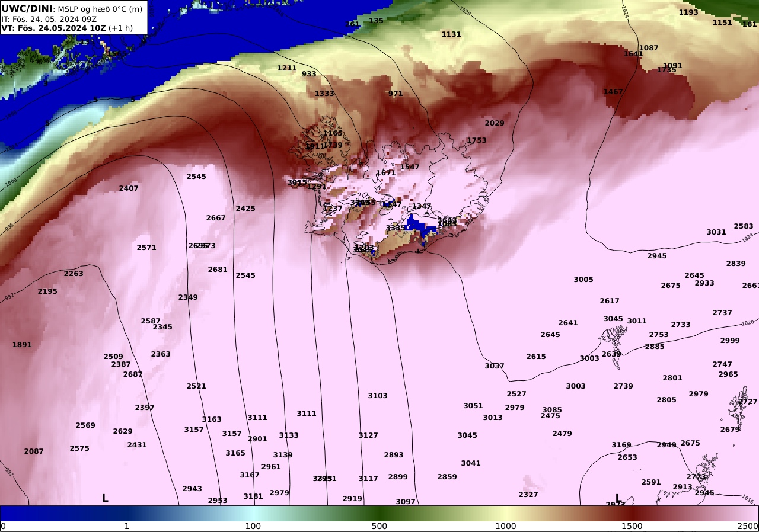Pick the 100 label on the color scale
Screen dimensions: 759x532
coord(253,526)
